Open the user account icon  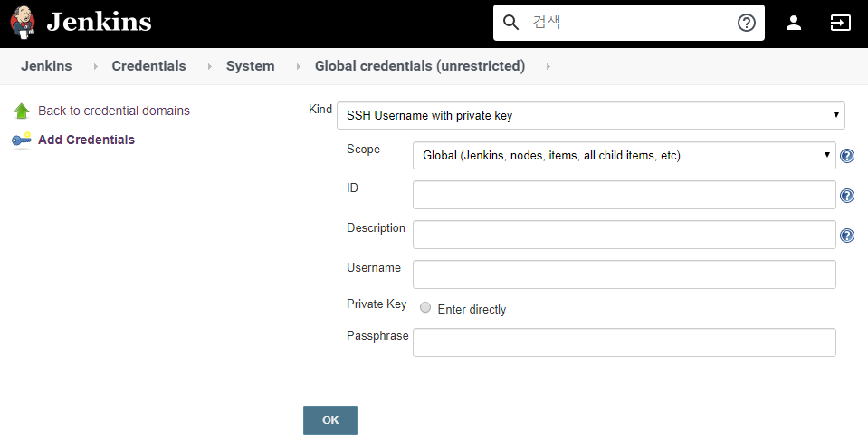pyautogui.click(x=793, y=23)
